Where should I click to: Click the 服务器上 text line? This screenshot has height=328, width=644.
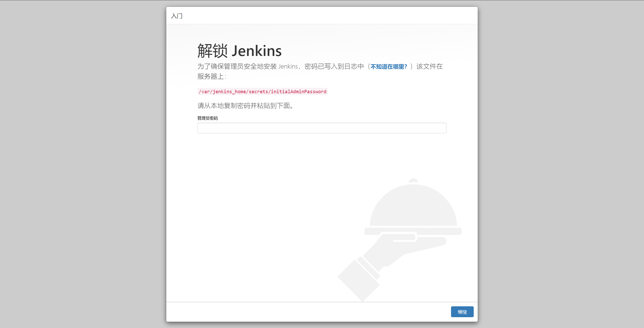pos(211,77)
